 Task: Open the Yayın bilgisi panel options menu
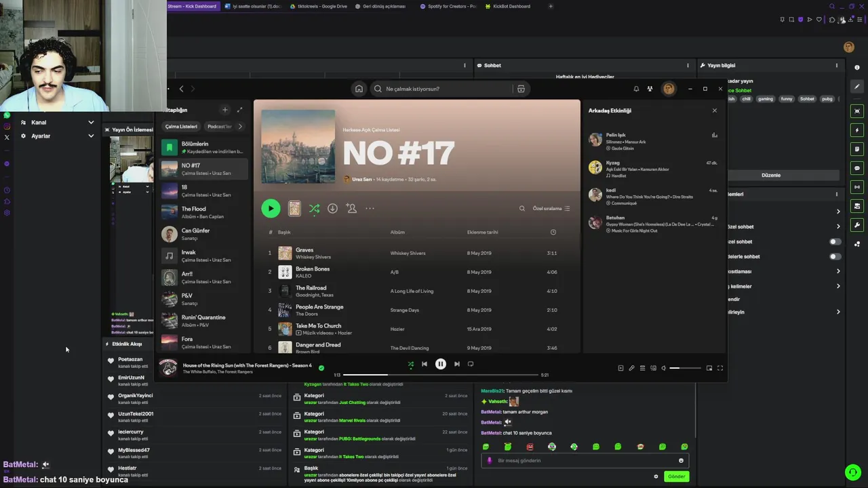click(x=837, y=66)
